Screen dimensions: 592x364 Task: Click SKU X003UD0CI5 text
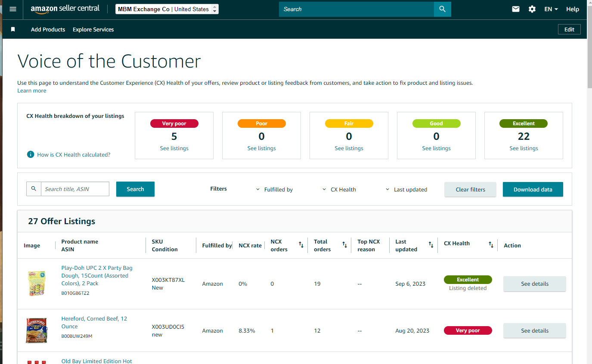[x=168, y=327]
